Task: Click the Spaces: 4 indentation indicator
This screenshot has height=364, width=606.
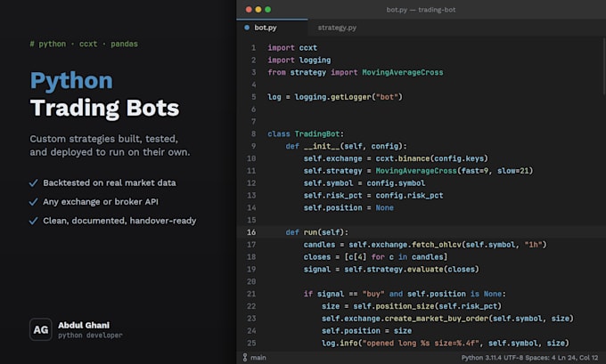Action: 540,358
